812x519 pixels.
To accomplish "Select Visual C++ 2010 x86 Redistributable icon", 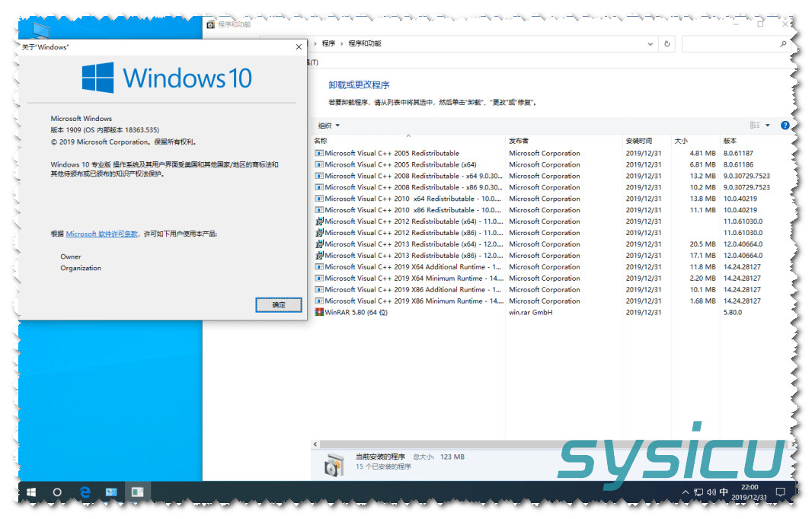I will pos(319,210).
